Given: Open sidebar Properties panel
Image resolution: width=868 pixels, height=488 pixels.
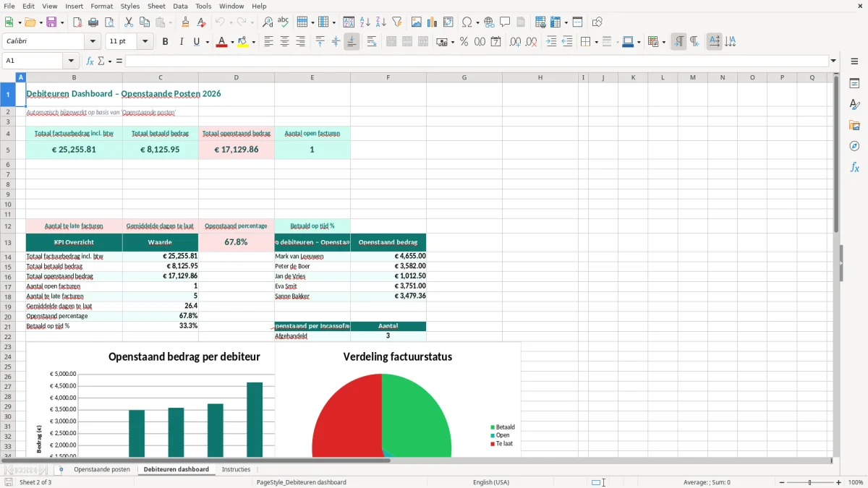Looking at the screenshot, I should tap(854, 83).
